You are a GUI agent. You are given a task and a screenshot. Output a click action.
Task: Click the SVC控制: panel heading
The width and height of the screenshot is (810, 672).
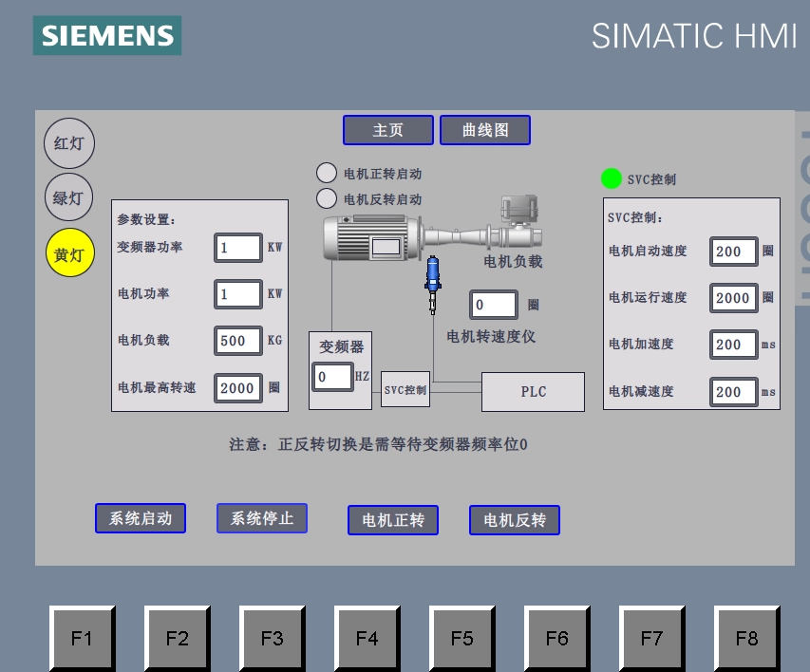click(635, 217)
